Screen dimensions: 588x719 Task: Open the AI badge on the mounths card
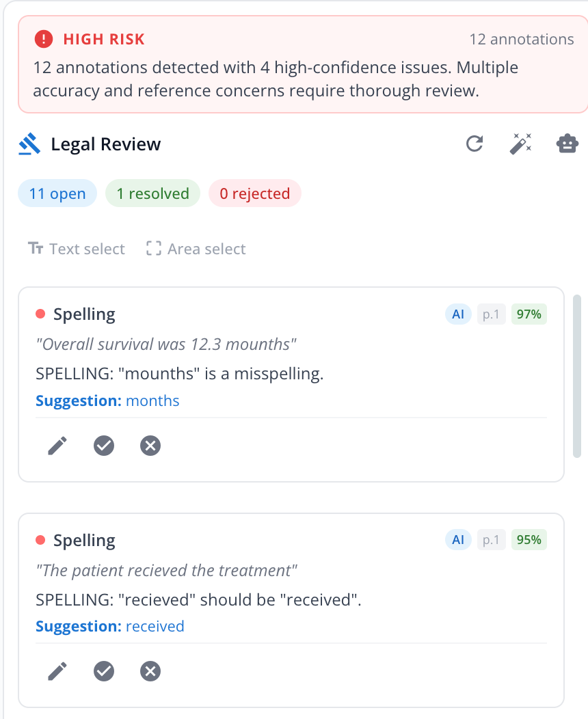point(458,314)
